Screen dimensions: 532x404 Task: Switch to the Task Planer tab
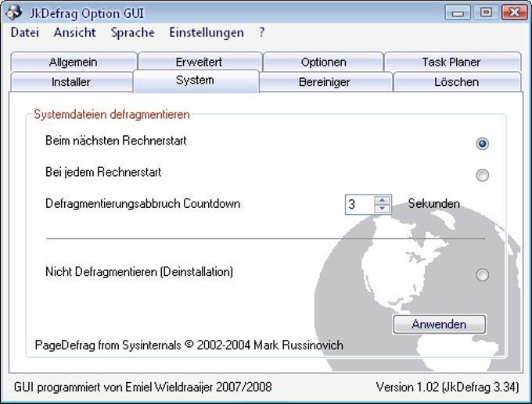(451, 62)
